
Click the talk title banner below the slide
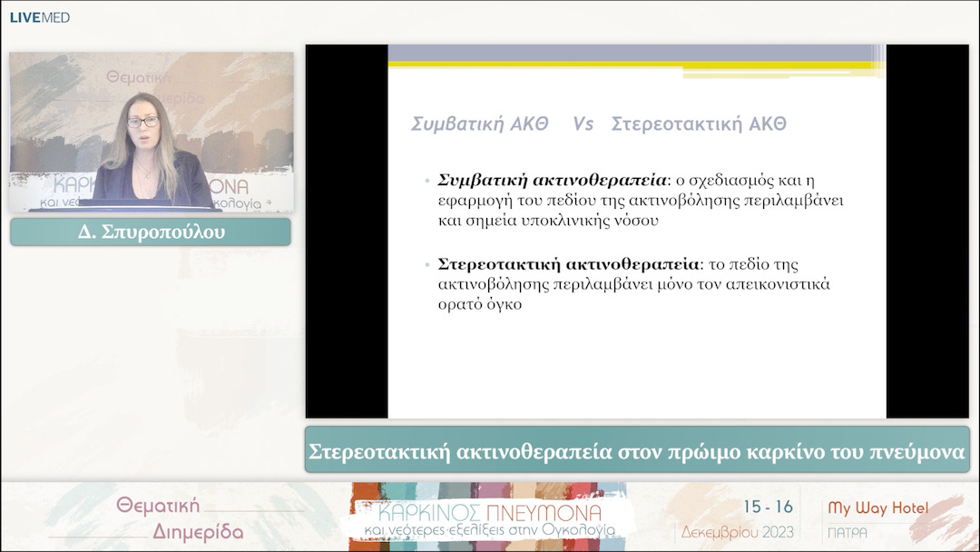pos(636,450)
